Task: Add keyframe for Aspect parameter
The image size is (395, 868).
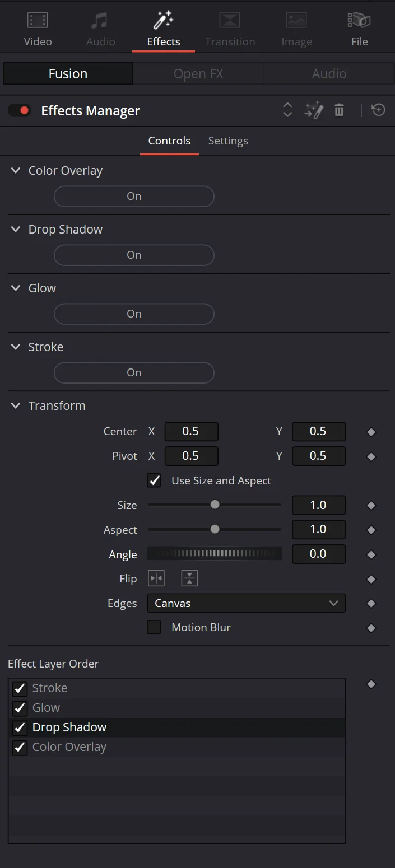Action: click(371, 530)
